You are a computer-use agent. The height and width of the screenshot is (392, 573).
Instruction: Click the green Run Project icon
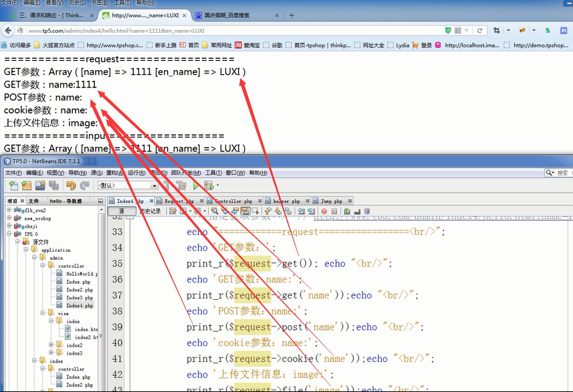pos(196,186)
